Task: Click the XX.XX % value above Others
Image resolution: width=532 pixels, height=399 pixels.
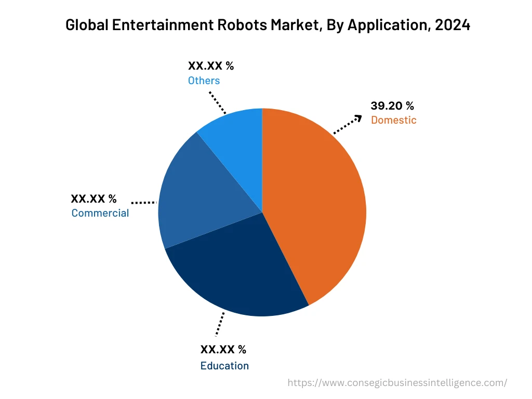Action: tap(211, 65)
